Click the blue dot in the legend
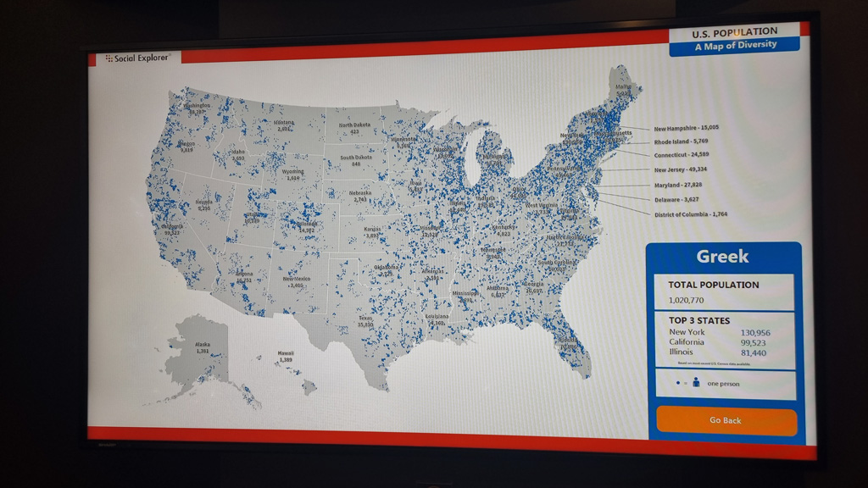Image resolution: width=868 pixels, height=488 pixels. coord(678,383)
